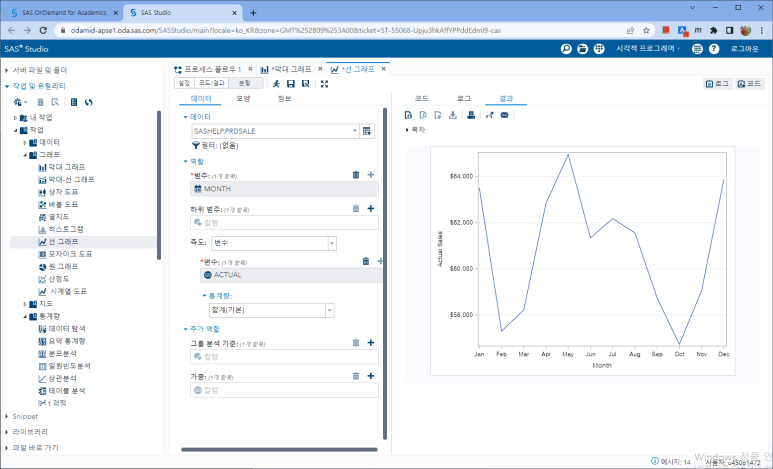Collapse the 역할 section
Image resolution: width=773 pixels, height=469 pixels.
(186, 162)
